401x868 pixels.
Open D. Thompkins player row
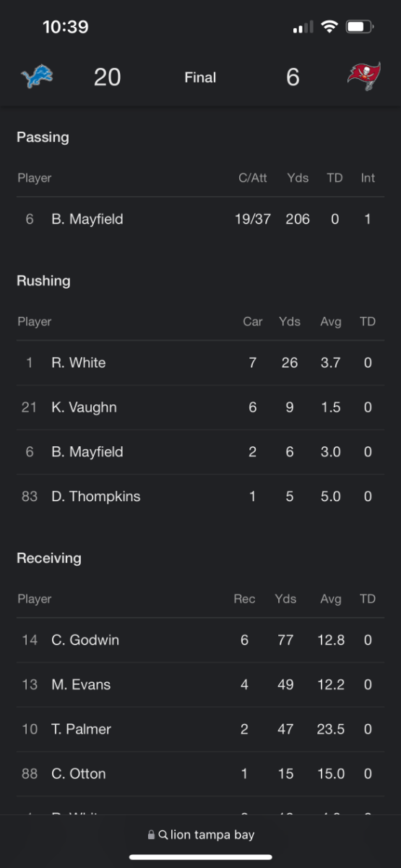[200, 496]
